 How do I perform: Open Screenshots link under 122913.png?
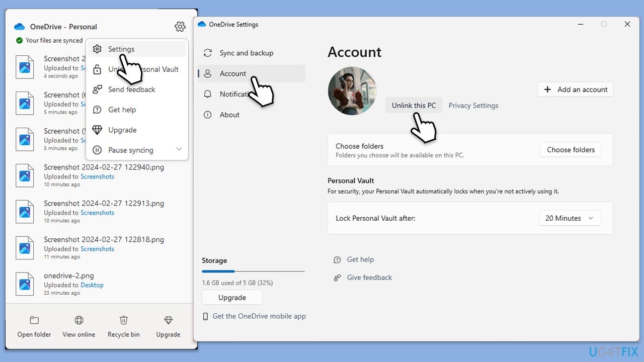coord(97,213)
